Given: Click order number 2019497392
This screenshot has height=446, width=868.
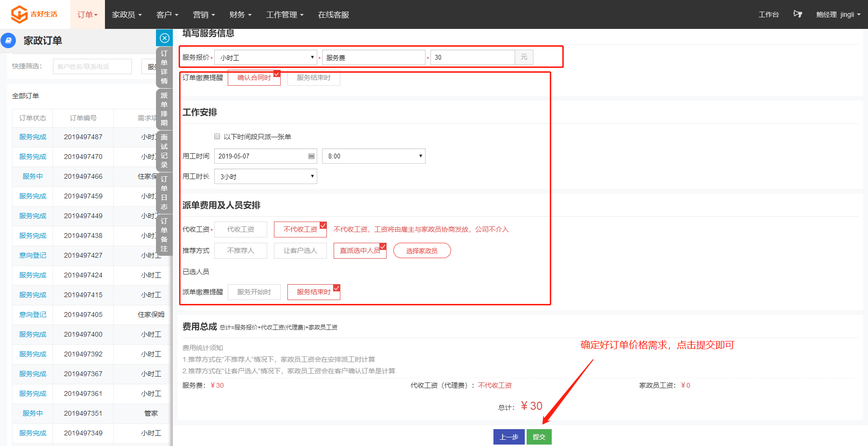Looking at the screenshot, I should pyautogui.click(x=83, y=354).
